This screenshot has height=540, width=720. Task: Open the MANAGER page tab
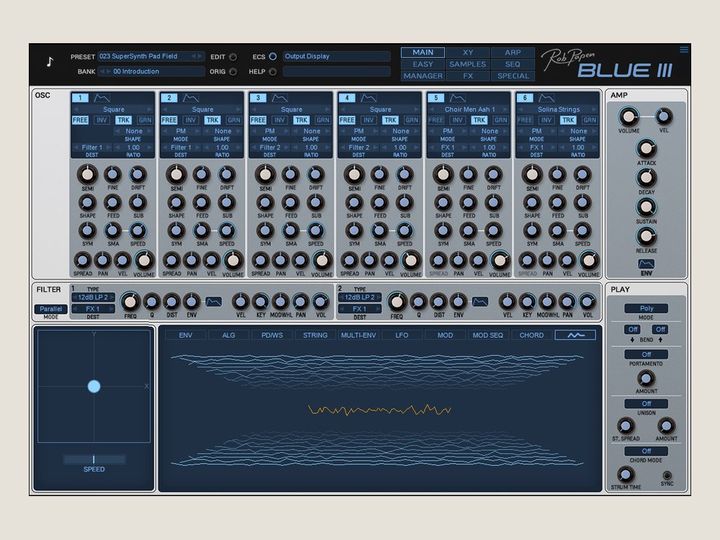tap(423, 76)
